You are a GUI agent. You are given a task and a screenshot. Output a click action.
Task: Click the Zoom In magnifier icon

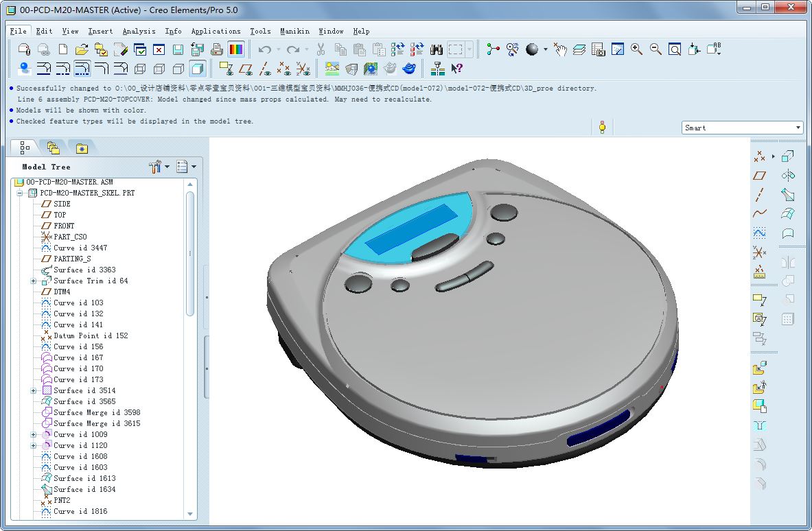point(636,49)
